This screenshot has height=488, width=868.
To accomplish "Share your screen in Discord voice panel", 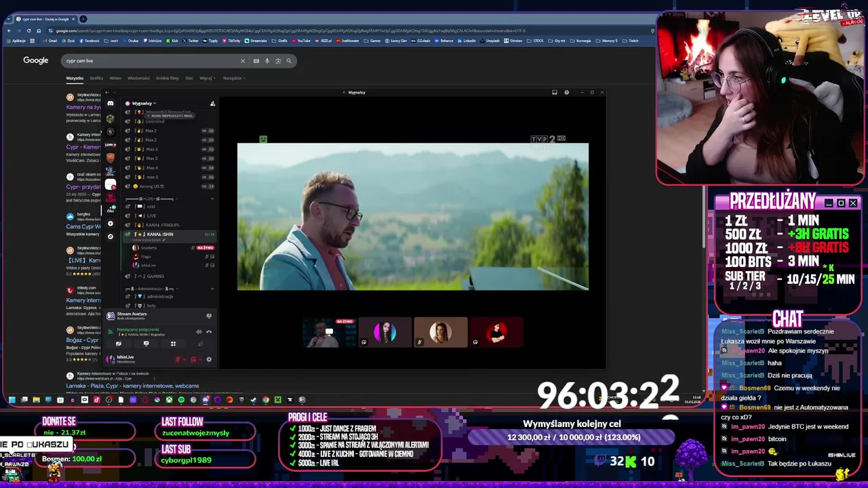I will coord(146,344).
